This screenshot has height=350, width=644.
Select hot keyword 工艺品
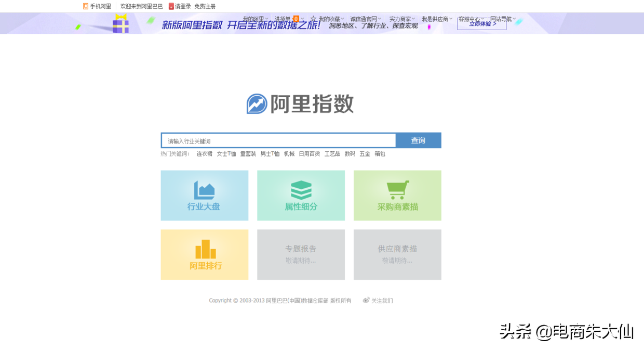click(332, 154)
